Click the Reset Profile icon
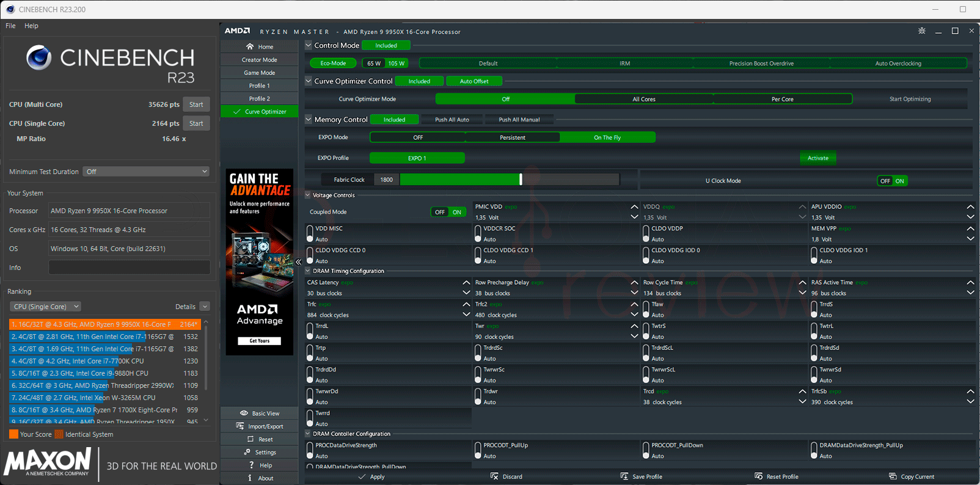 pos(758,476)
